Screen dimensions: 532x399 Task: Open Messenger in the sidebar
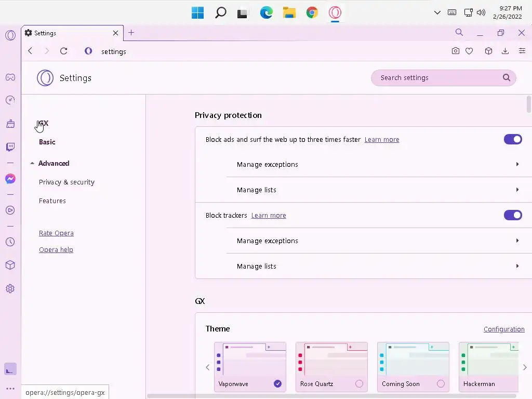(x=10, y=179)
